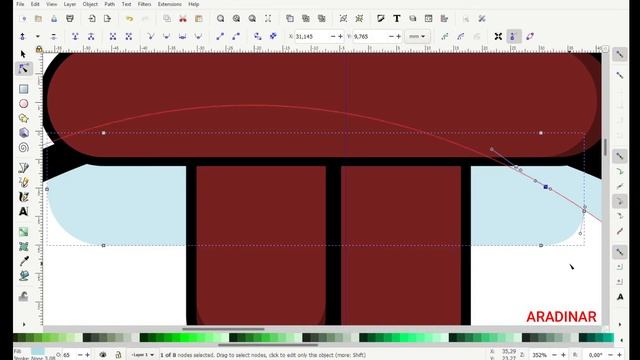Select the Gradient tool

[x=23, y=232]
